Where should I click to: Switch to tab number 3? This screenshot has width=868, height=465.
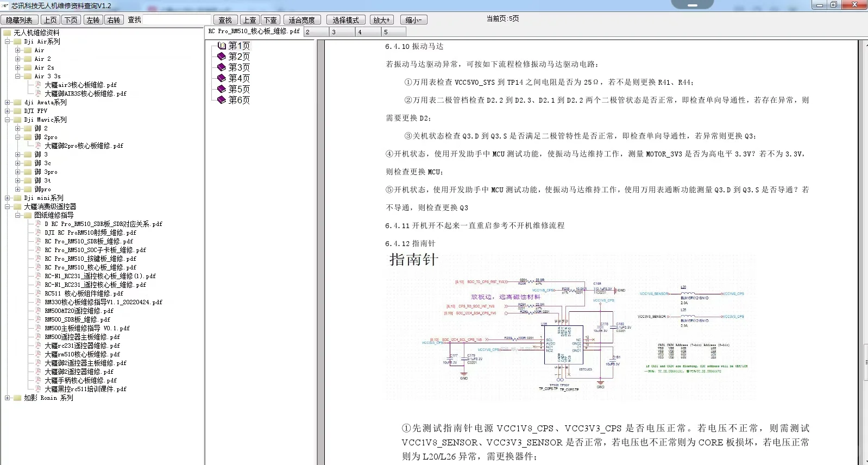tap(341, 32)
